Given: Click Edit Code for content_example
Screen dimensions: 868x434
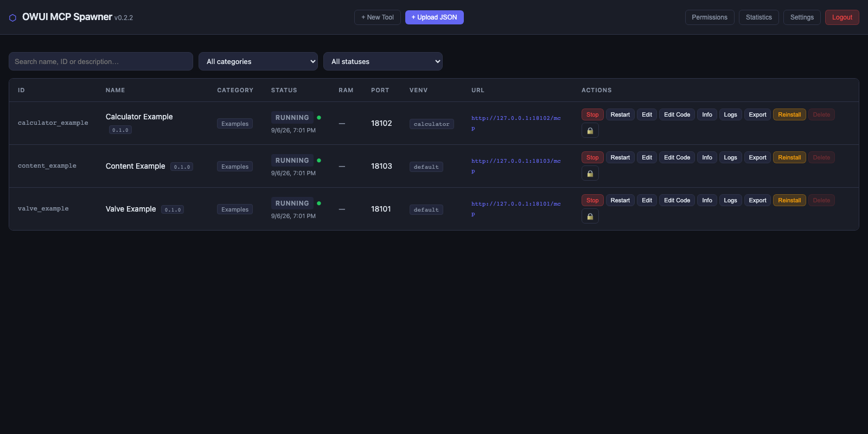Looking at the screenshot, I should [677, 157].
